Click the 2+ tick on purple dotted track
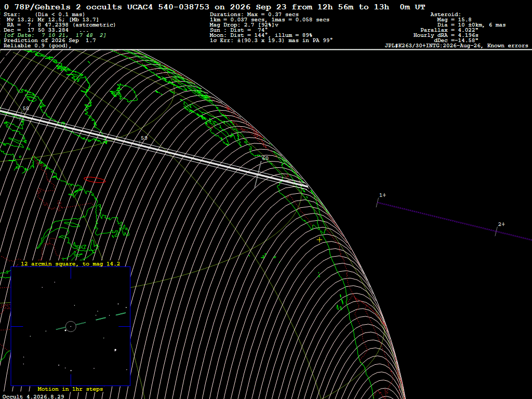Screen dimensions: 532x399 (501, 224)
